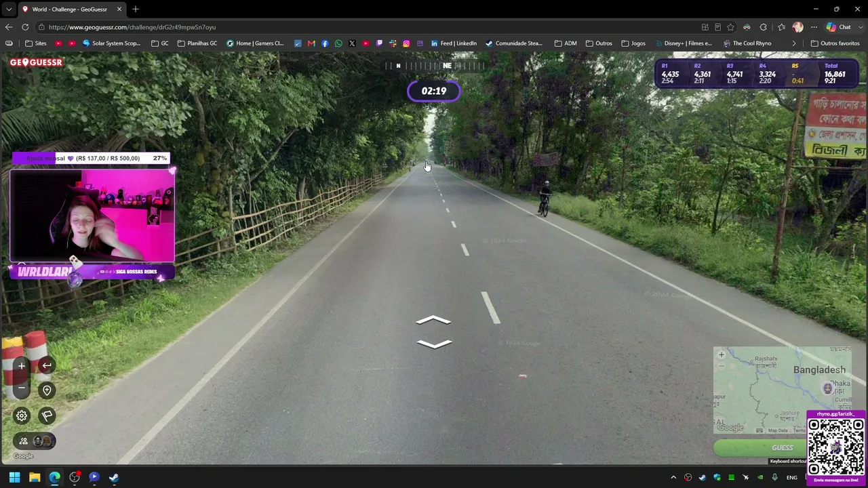Show more bookmarks with overflow chevron

[x=794, y=43]
